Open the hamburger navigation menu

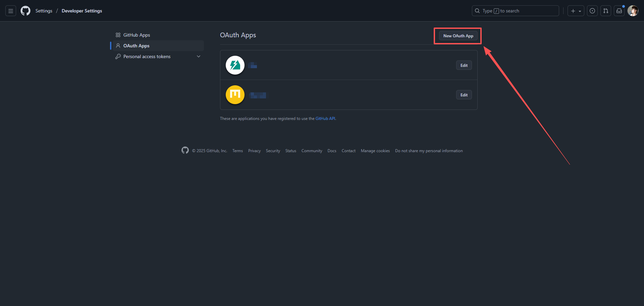click(x=11, y=11)
